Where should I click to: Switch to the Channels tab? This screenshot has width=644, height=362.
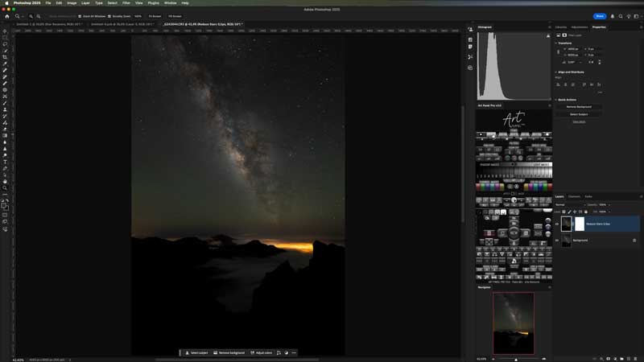(574, 196)
